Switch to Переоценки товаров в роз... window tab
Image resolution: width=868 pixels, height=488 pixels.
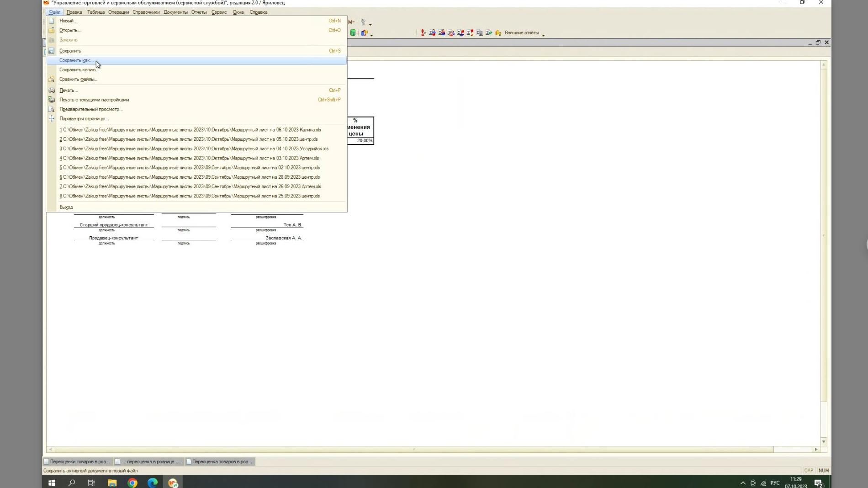pyautogui.click(x=77, y=461)
